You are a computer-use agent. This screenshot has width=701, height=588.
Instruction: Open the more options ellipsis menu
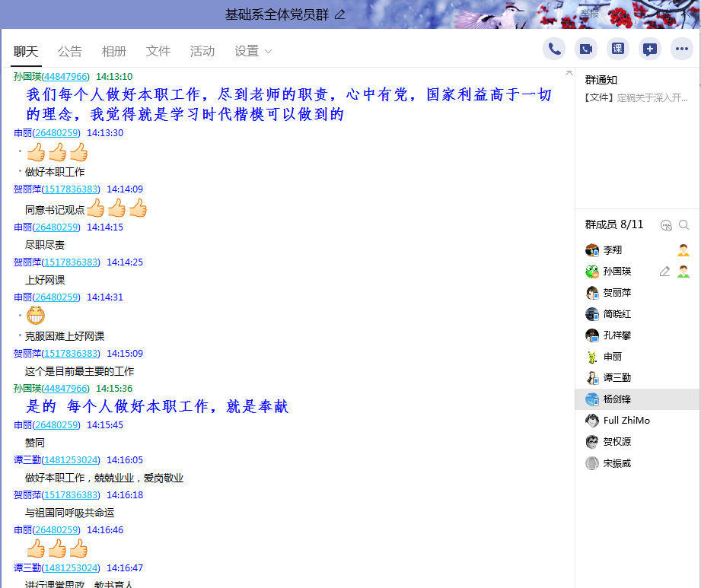pos(682,49)
